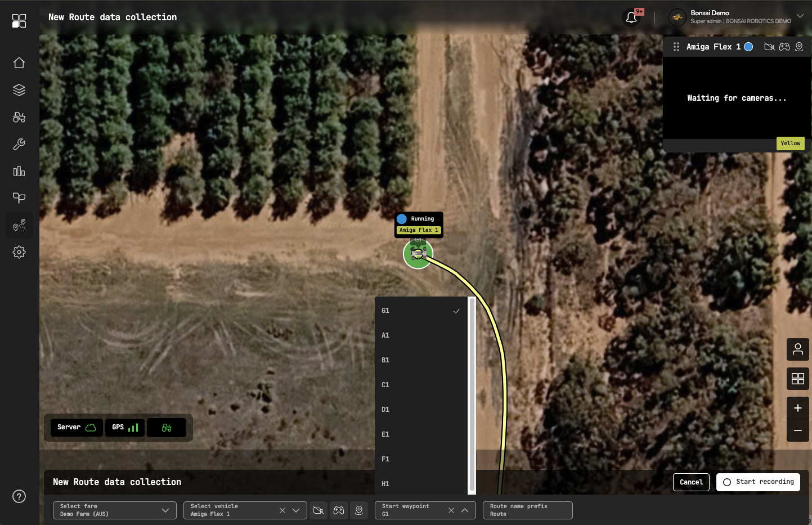Select waypoint C1 from the list
The width and height of the screenshot is (812, 525).
pos(421,385)
